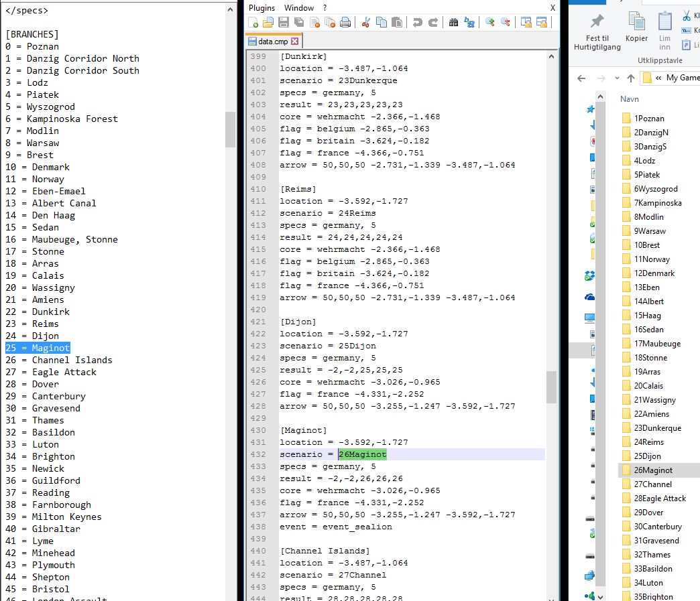The height and width of the screenshot is (601, 700).
Task: Click the 'Lim inn' clipboard icon in Explorer
Action: point(664,21)
